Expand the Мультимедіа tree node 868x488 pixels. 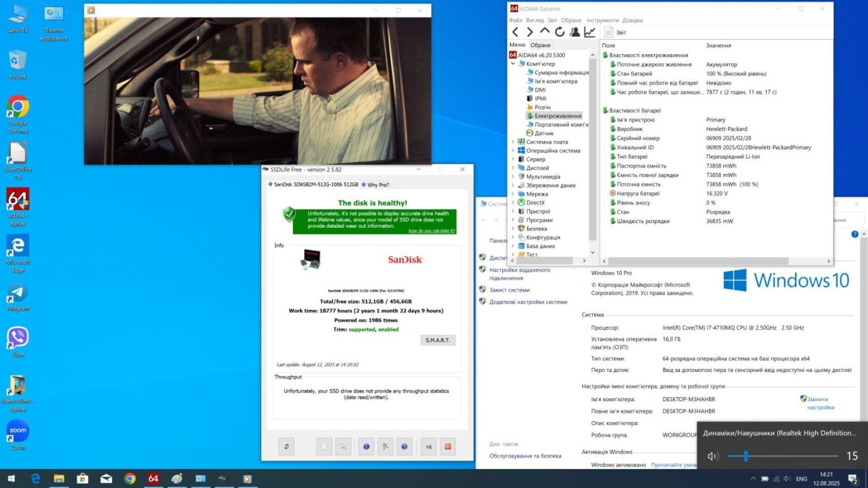coord(513,177)
